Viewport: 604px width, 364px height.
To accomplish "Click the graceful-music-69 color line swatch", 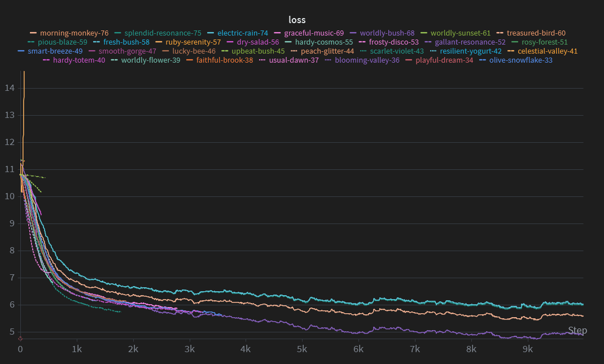I will pos(278,33).
